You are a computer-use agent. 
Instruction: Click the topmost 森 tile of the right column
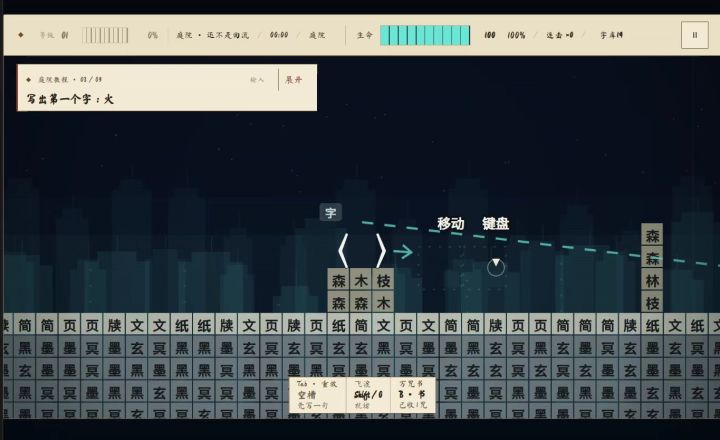tap(652, 236)
